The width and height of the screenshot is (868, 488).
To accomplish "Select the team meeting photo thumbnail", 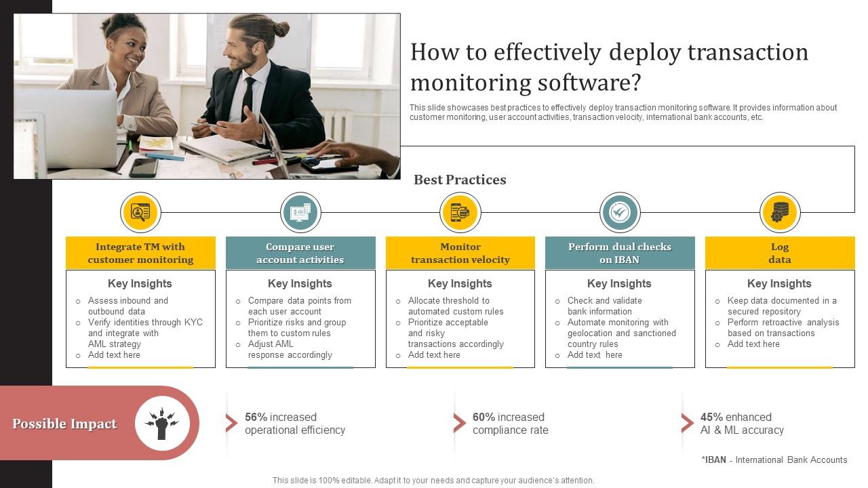I will 207,95.
